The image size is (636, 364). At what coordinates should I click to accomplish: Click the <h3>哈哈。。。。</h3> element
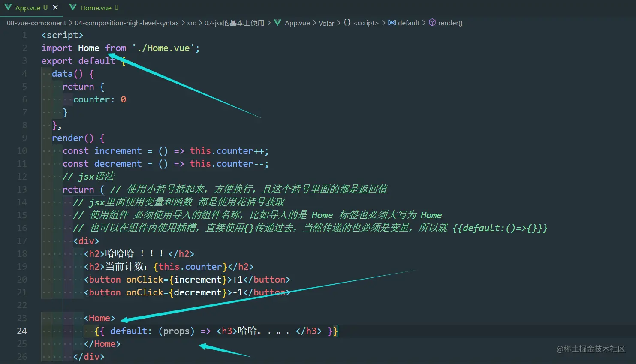click(x=269, y=331)
